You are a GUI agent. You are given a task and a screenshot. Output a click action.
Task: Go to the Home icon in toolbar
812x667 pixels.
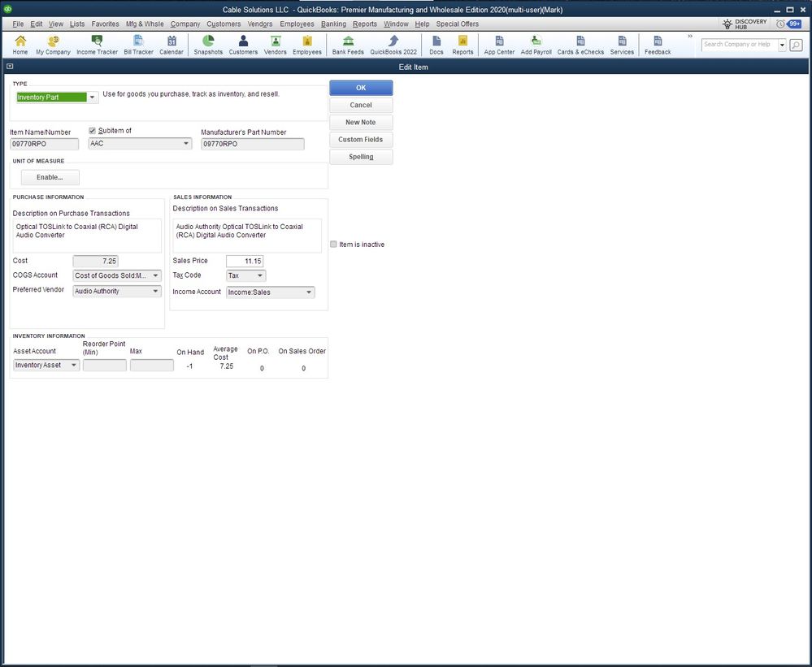click(20, 45)
